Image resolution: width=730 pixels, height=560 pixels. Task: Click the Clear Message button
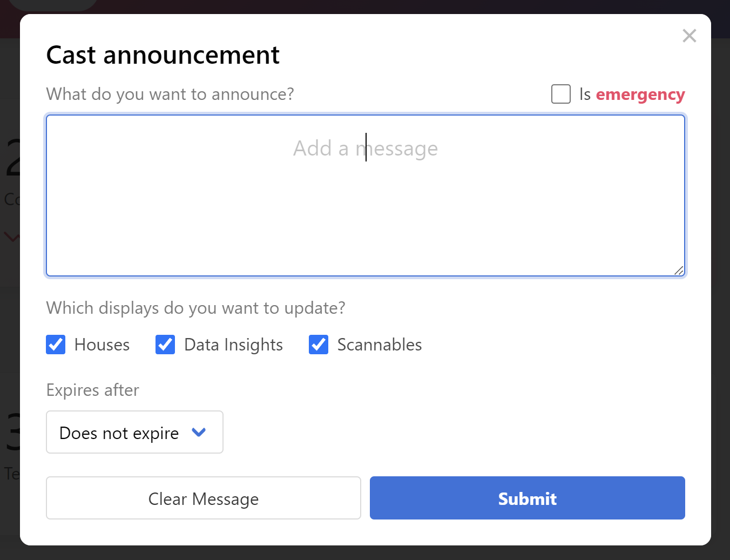click(203, 498)
